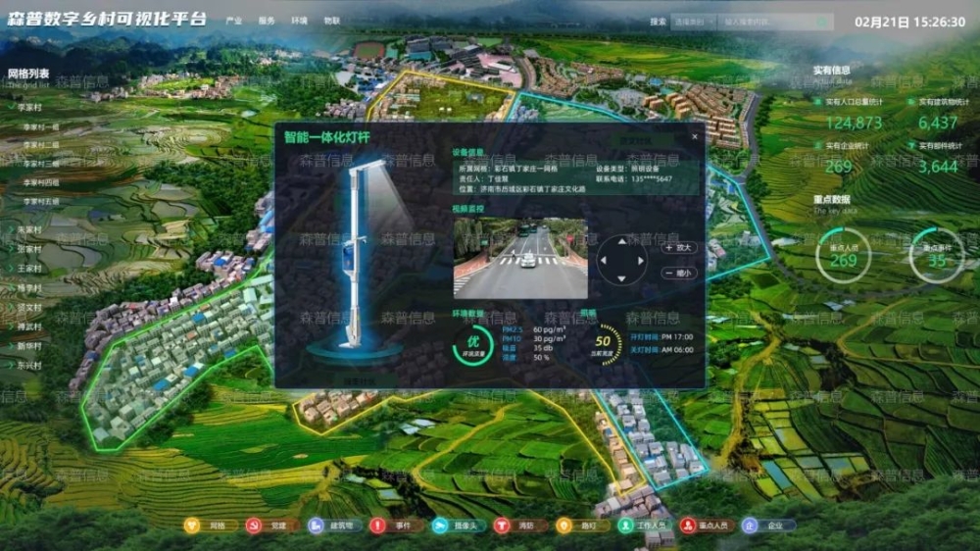Image resolution: width=980 pixels, height=551 pixels.
Task: Open the 服务 menu
Action: [267, 21]
